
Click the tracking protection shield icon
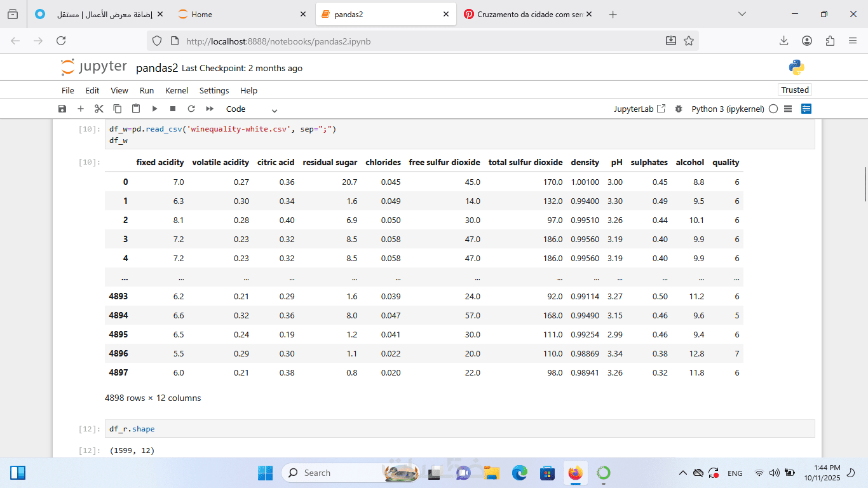157,41
